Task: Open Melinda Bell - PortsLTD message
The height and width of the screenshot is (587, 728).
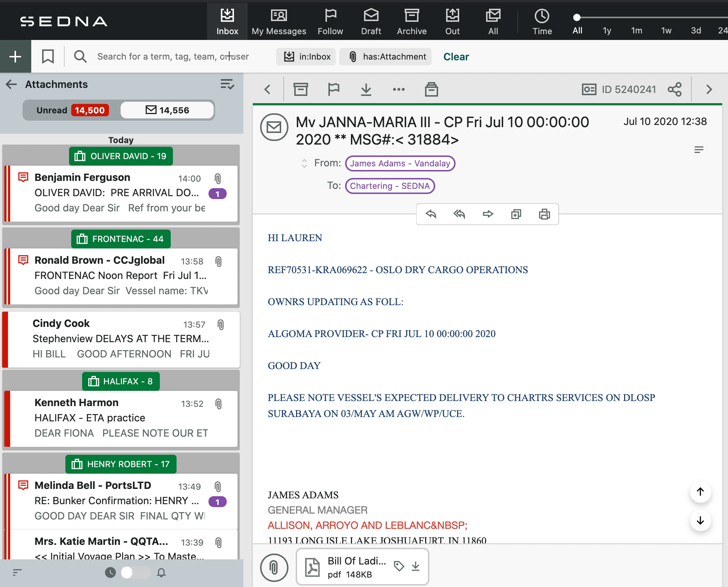Action: (122, 501)
